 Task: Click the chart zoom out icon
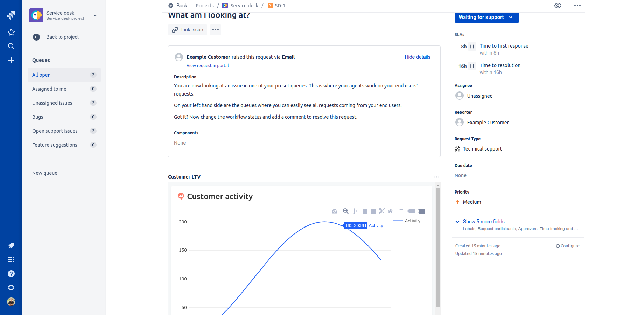373,211
